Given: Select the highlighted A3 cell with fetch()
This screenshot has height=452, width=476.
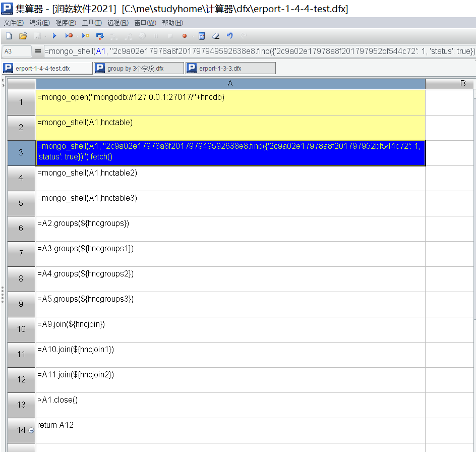Looking at the screenshot, I should pos(230,153).
